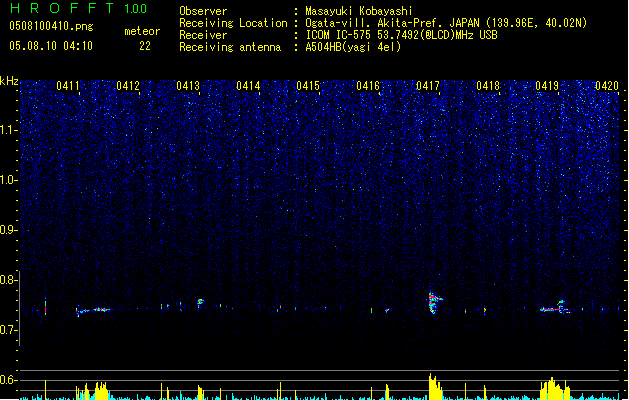Click ICOM IC-575 53.7492 MHz receiver text

(x=402, y=35)
